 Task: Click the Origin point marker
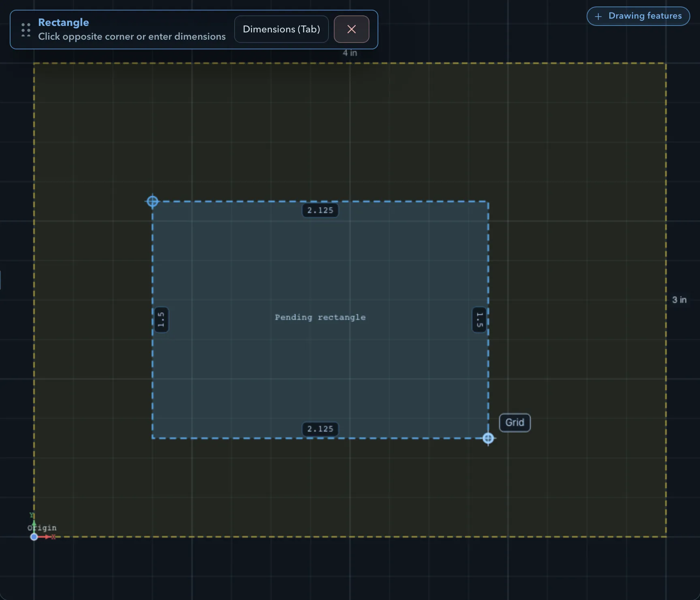(x=34, y=537)
